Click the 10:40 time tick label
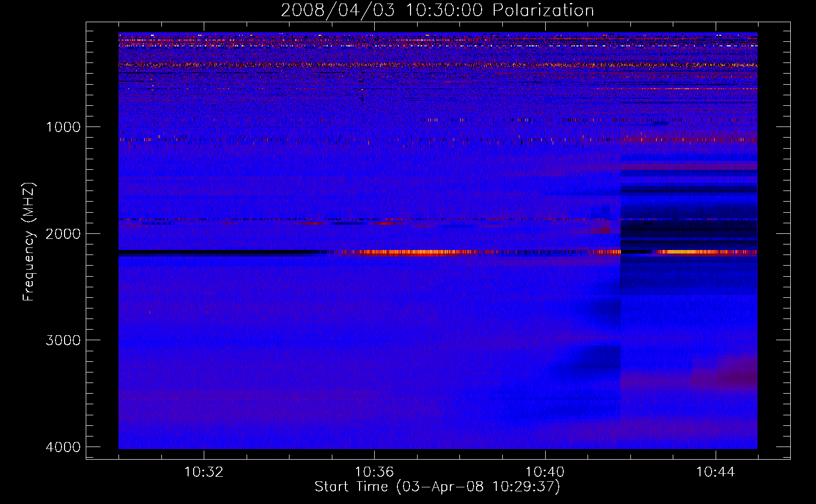The image size is (816, 504). 545,472
